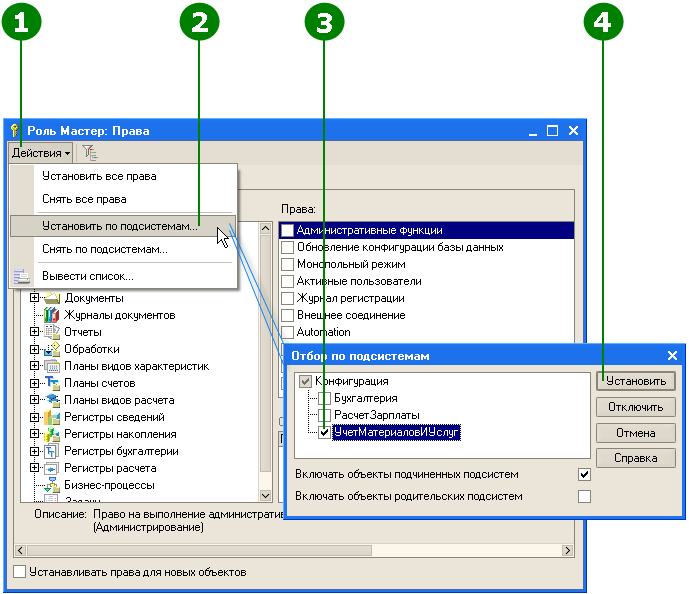Open the Действия dropdown menu
The height and width of the screenshot is (594, 689).
(x=40, y=153)
